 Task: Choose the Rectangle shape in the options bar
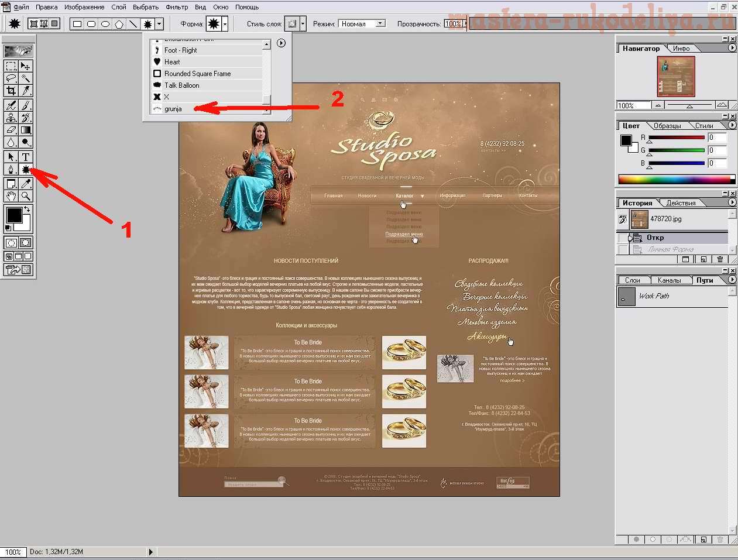coord(77,24)
